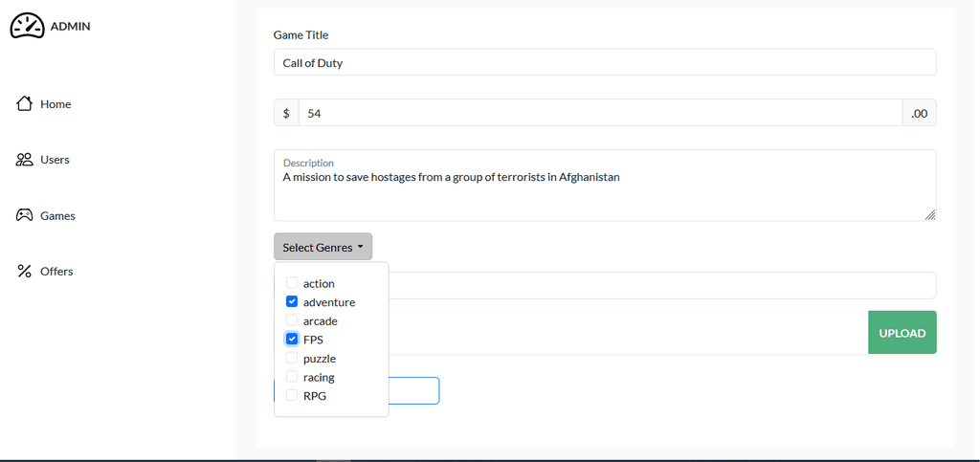The width and height of the screenshot is (980, 462).
Task: Click the dollar sign price prefix
Action: (x=286, y=113)
